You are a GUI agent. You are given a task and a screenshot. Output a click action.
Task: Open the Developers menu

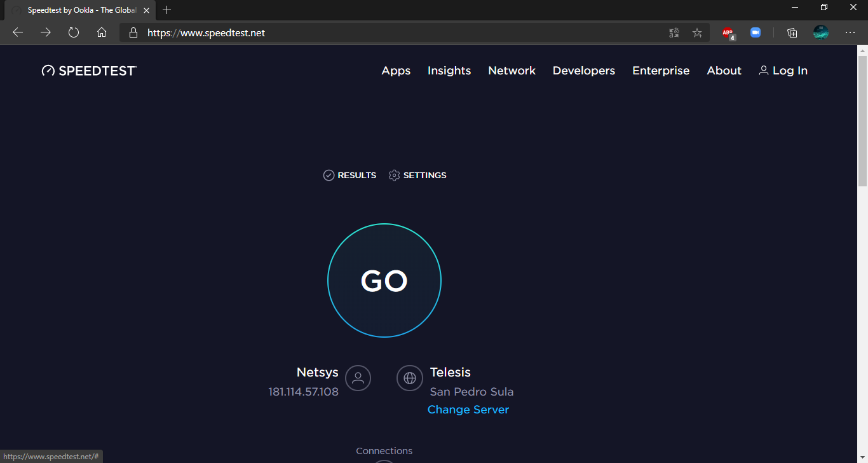coord(584,71)
